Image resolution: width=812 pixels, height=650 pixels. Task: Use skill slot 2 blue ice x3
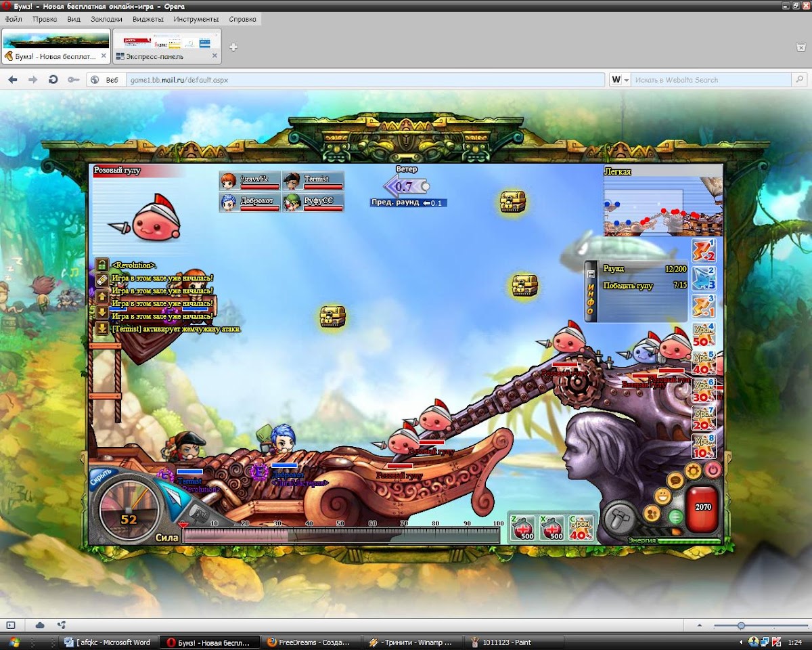tap(703, 278)
